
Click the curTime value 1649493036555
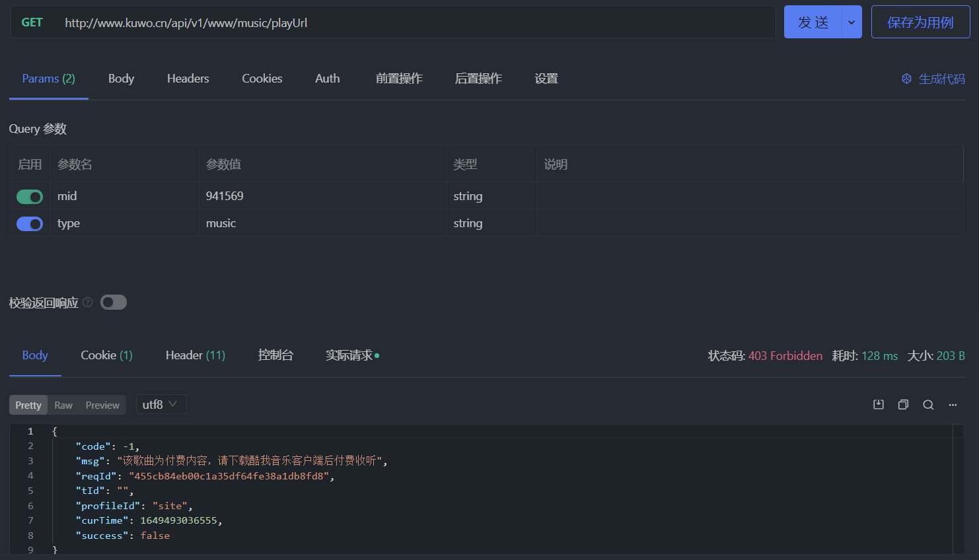pos(178,520)
